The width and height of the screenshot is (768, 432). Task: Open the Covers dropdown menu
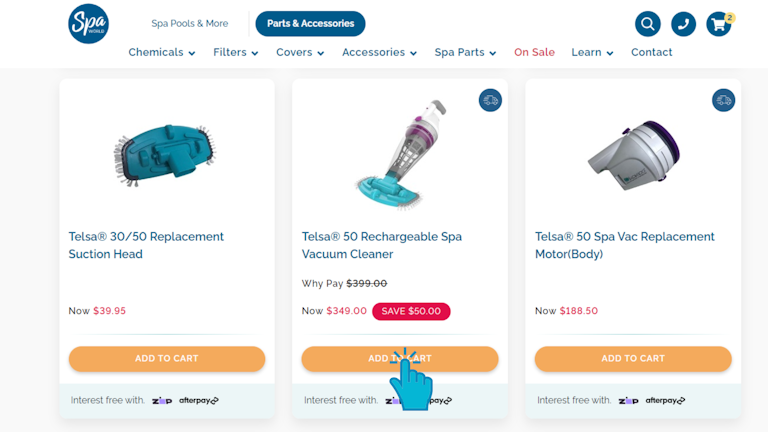click(x=300, y=53)
